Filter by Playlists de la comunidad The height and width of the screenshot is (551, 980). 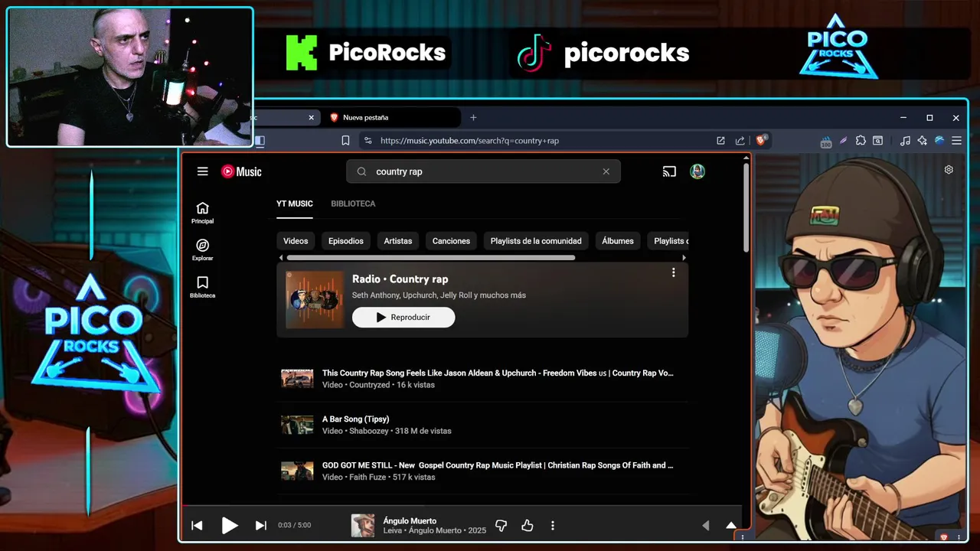tap(536, 241)
